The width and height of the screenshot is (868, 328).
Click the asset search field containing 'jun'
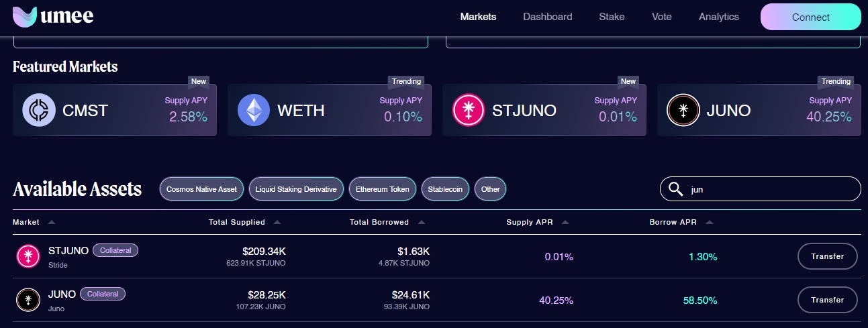760,189
